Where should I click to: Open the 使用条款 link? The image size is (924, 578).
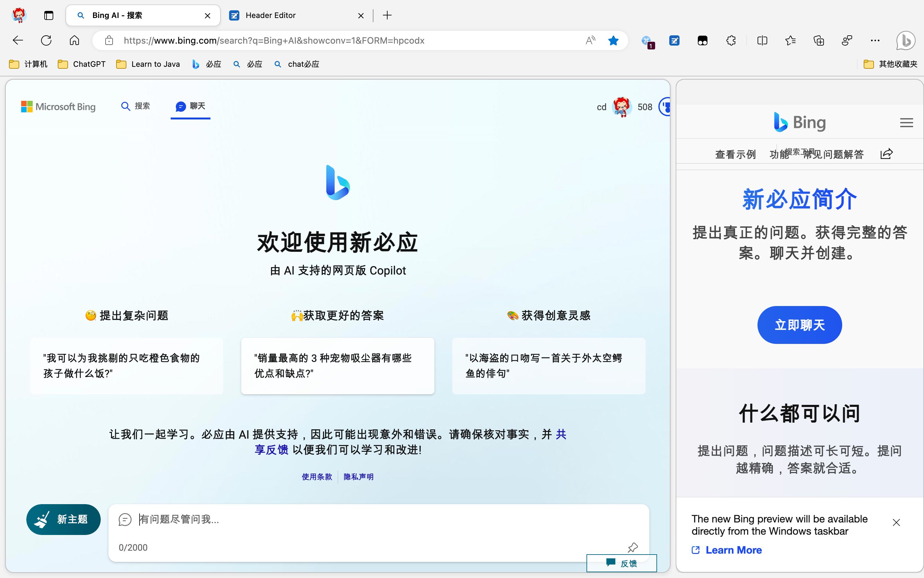(x=317, y=477)
